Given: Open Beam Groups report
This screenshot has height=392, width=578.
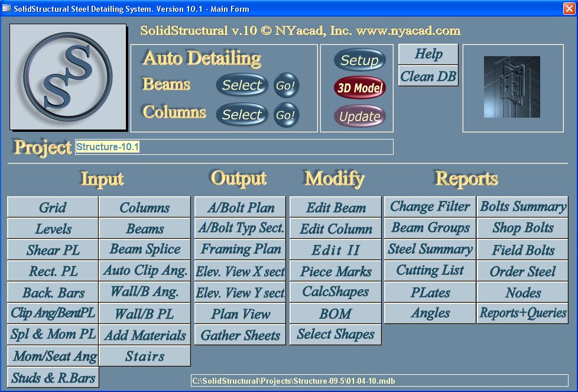Looking at the screenshot, I should (430, 228).
